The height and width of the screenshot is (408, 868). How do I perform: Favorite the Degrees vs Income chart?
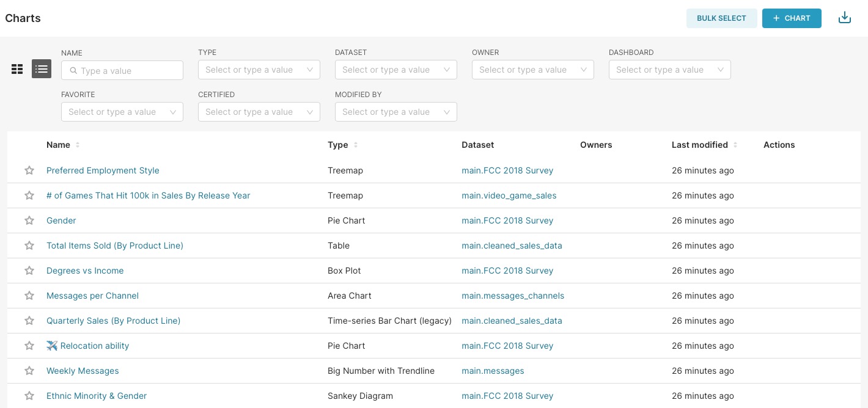click(29, 271)
